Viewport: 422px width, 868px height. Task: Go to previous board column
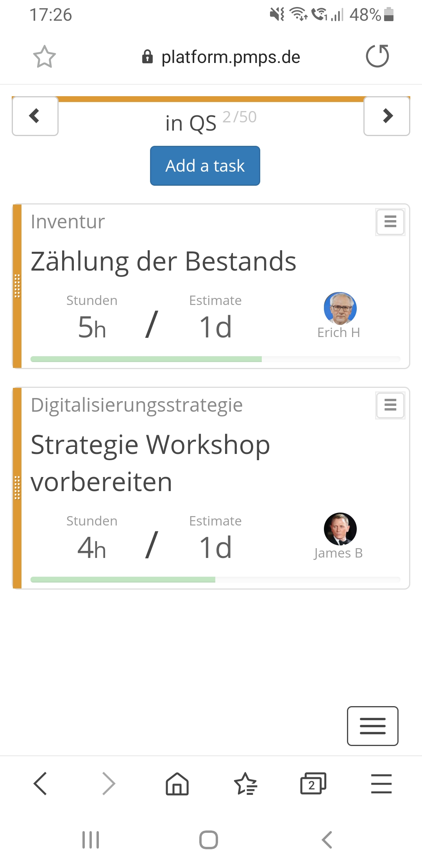(x=35, y=116)
